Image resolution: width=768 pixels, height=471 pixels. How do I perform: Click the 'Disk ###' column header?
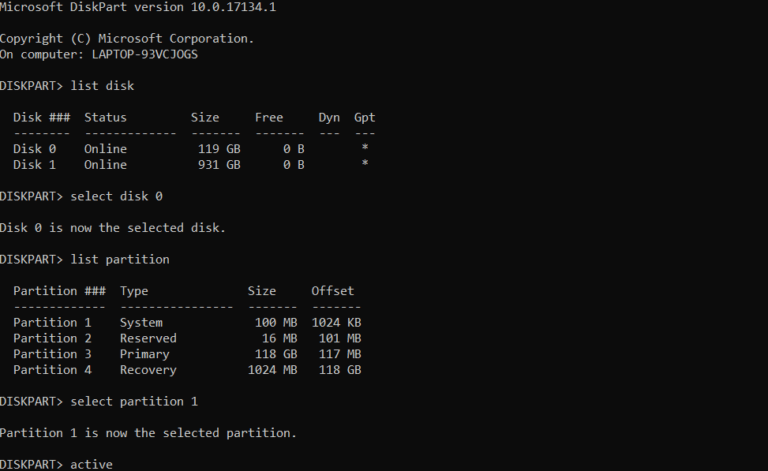click(42, 118)
